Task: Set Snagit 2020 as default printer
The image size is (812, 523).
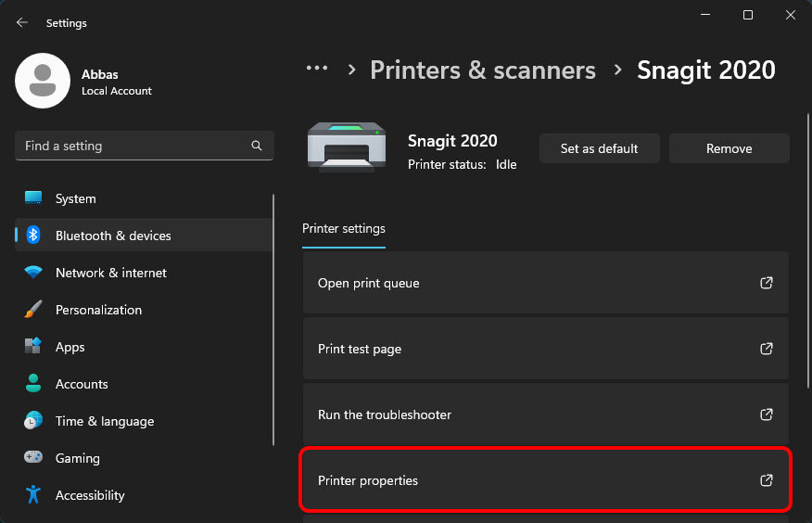Action: click(599, 148)
